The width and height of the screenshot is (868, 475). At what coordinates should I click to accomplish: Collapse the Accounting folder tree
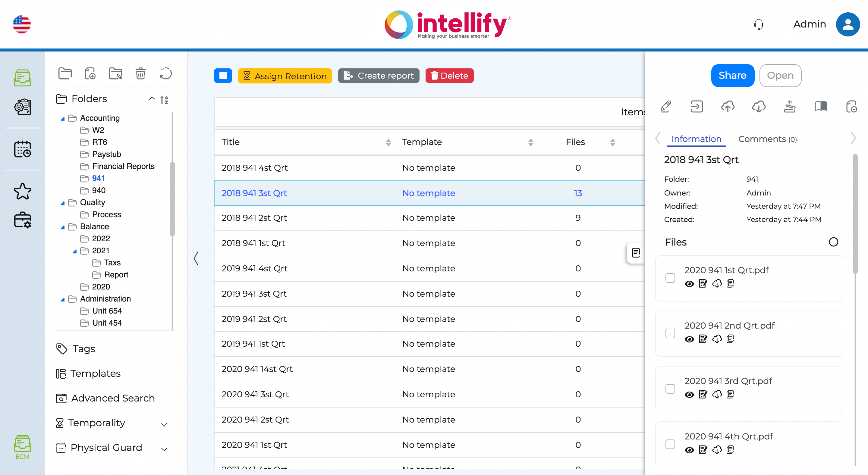(62, 118)
